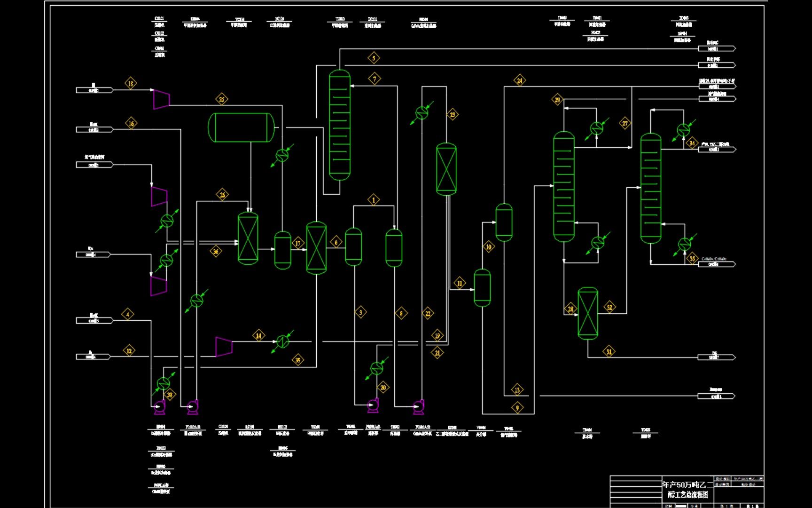Viewport: 812px width, 508px height.
Task: Select the outlet arrow tag right of stream 35
Action: [x=717, y=264]
